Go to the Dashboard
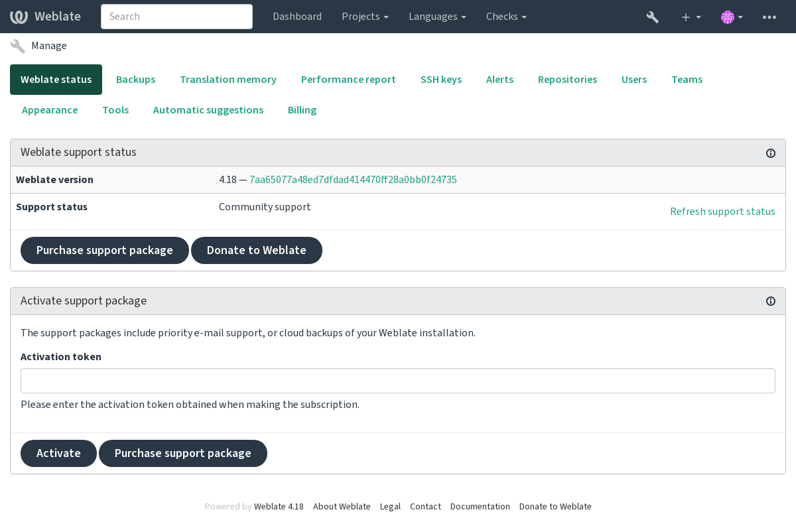 (297, 17)
